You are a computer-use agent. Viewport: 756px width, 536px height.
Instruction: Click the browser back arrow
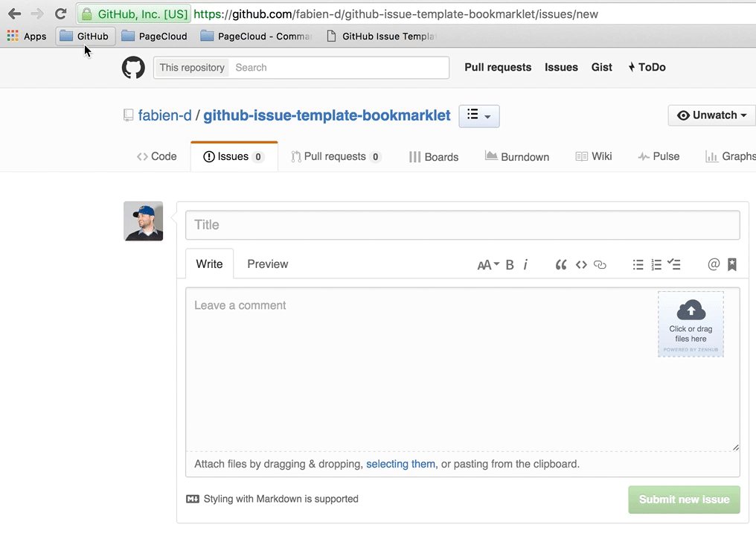14,13
